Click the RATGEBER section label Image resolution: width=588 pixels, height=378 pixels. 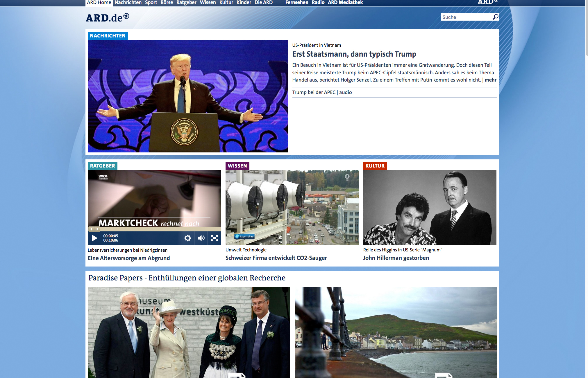click(x=103, y=166)
